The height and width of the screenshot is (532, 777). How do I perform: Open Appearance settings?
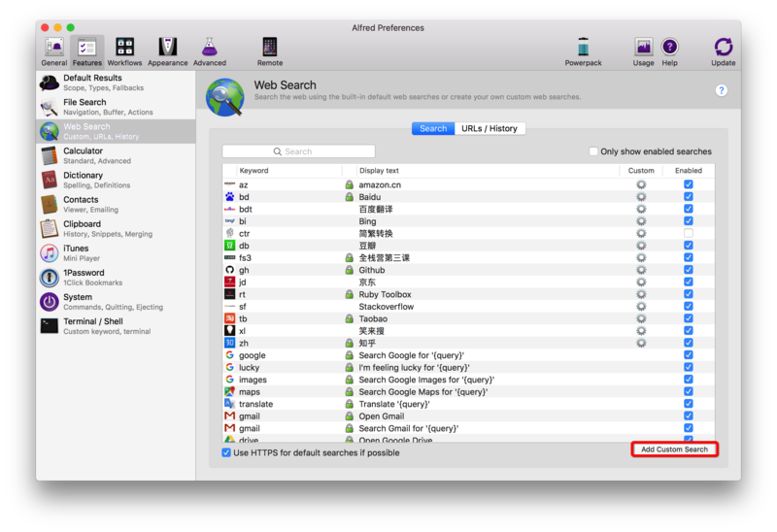pos(167,51)
